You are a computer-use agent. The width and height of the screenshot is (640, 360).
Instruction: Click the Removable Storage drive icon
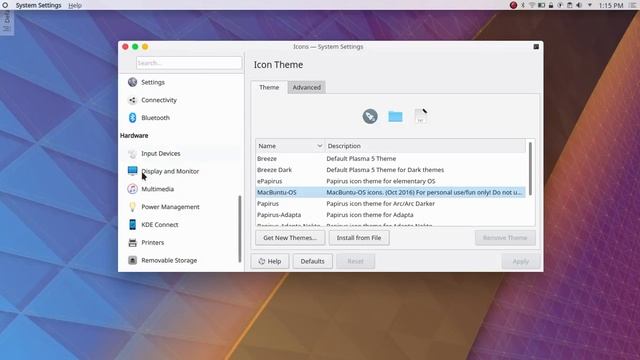[x=132, y=260]
